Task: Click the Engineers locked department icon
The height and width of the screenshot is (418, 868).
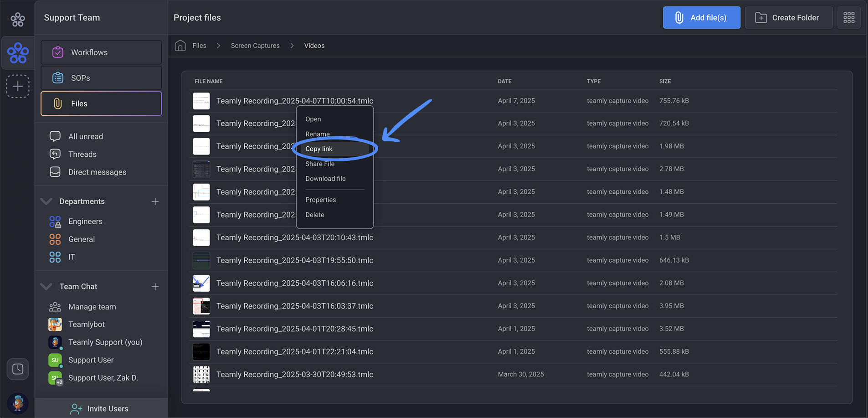Action: click(x=55, y=222)
